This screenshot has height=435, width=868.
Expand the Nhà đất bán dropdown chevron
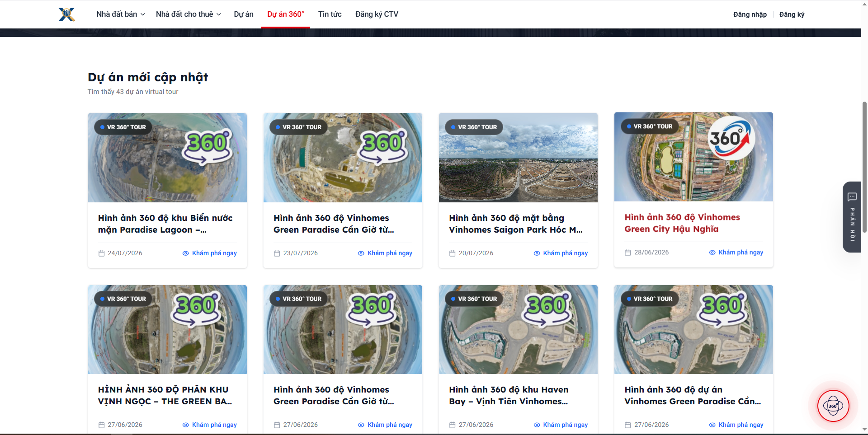click(143, 14)
